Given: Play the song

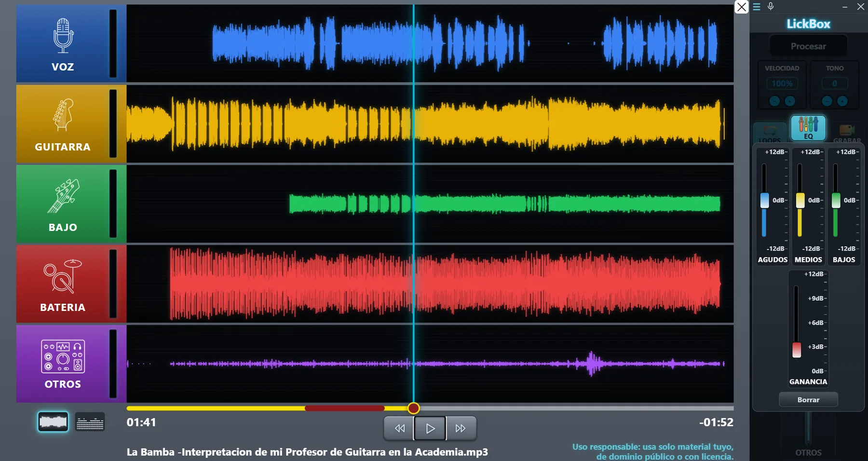Looking at the screenshot, I should pyautogui.click(x=430, y=428).
